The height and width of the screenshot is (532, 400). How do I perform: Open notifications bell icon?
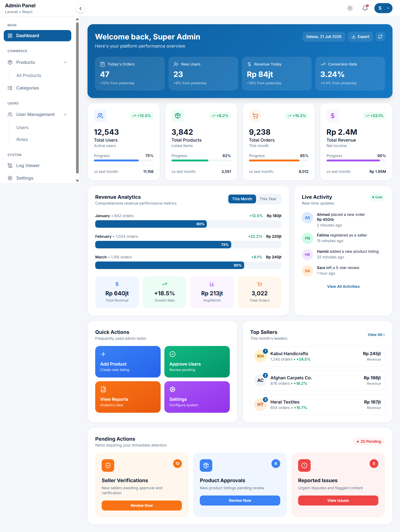365,8
